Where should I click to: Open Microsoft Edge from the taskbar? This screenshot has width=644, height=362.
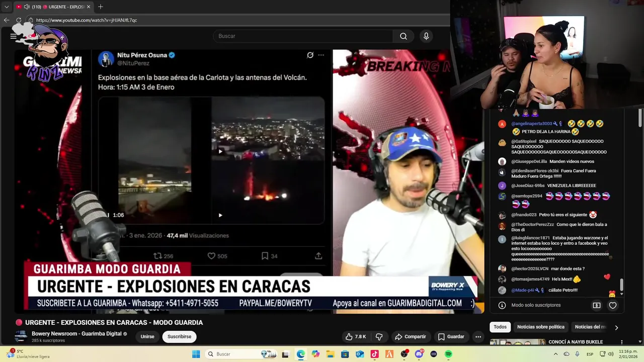(300, 354)
